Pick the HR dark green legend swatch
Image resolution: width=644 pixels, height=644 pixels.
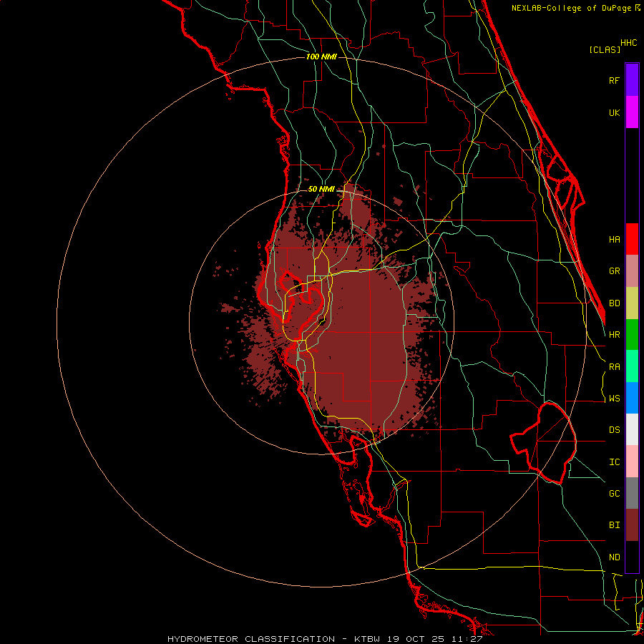pyautogui.click(x=632, y=335)
